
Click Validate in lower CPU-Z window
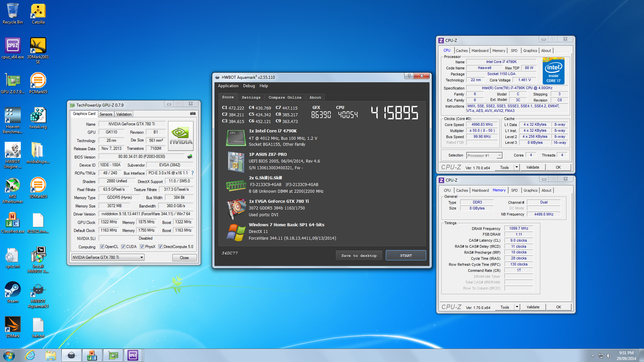click(x=533, y=307)
